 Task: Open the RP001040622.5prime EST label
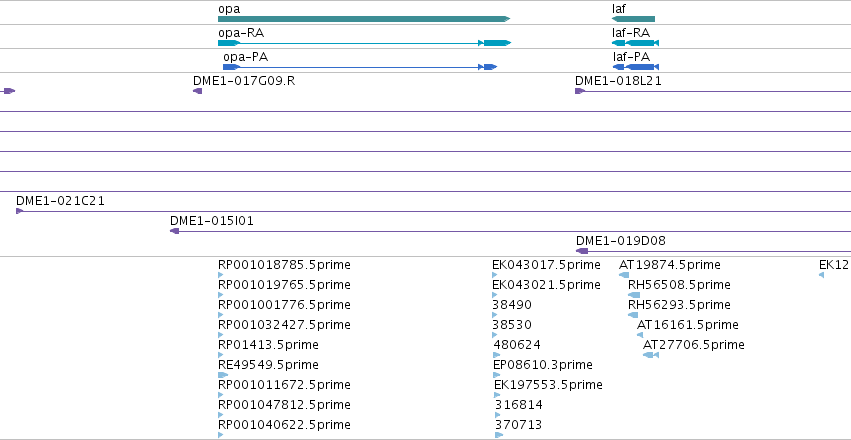point(284,424)
